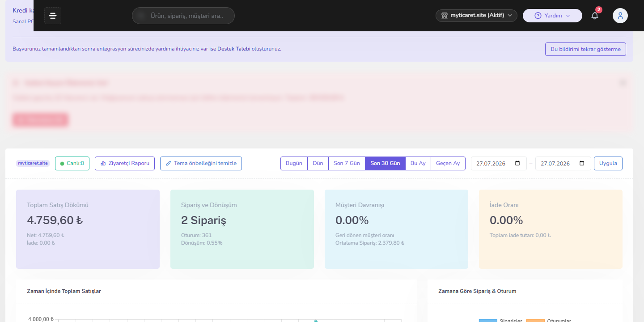644x322 pixels.
Task: Expand the myticaret.site (Aktif) store dropdown
Action: 476,16
